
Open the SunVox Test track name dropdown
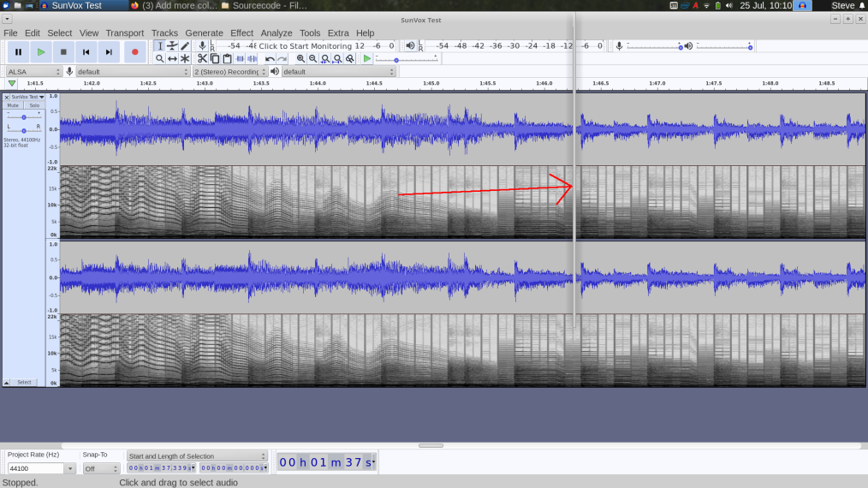(x=27, y=97)
